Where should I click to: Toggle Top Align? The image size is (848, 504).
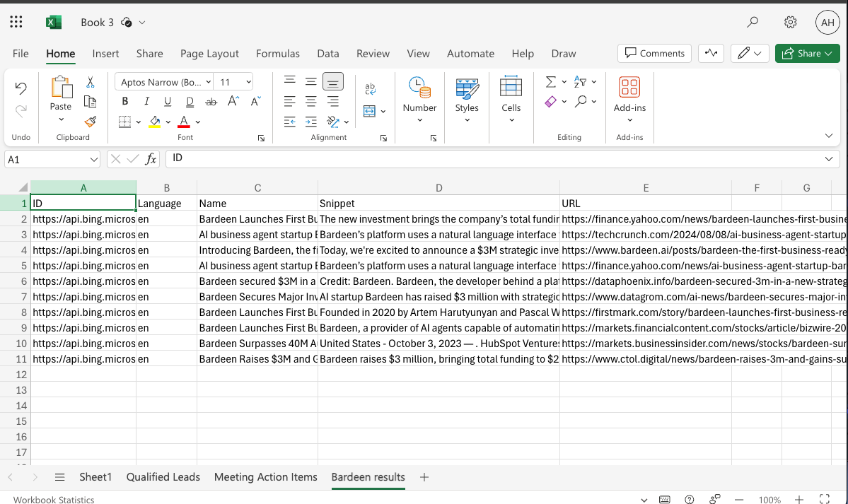tap(290, 81)
